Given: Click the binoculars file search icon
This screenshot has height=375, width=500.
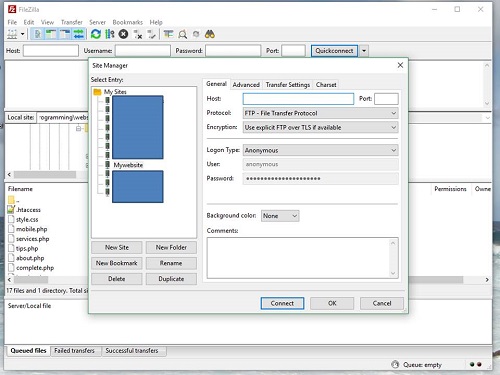Looking at the screenshot, I should (210, 34).
